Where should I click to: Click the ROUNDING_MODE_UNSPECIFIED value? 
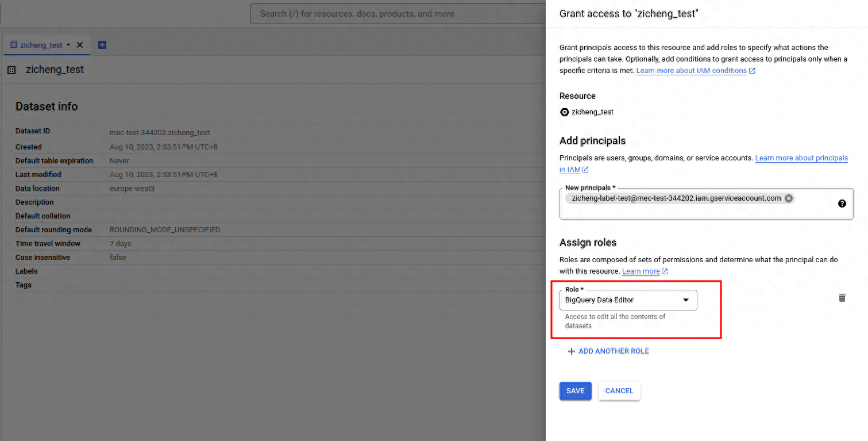pyautogui.click(x=165, y=230)
